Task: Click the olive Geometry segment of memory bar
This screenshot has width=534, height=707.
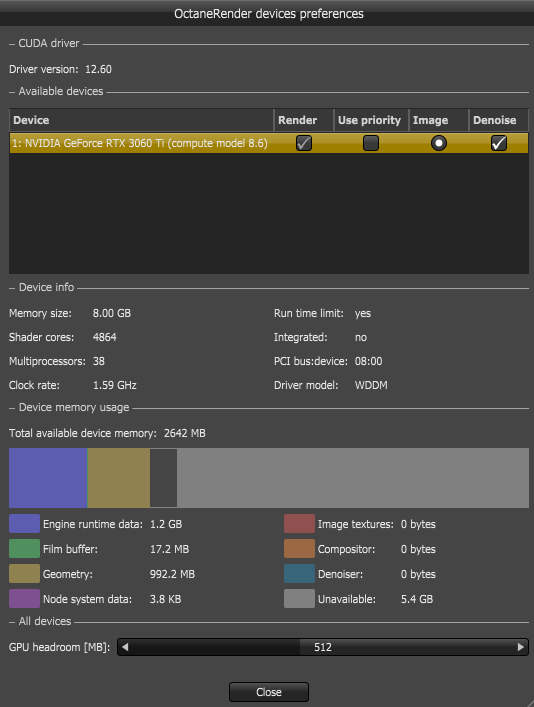Action: (x=118, y=478)
